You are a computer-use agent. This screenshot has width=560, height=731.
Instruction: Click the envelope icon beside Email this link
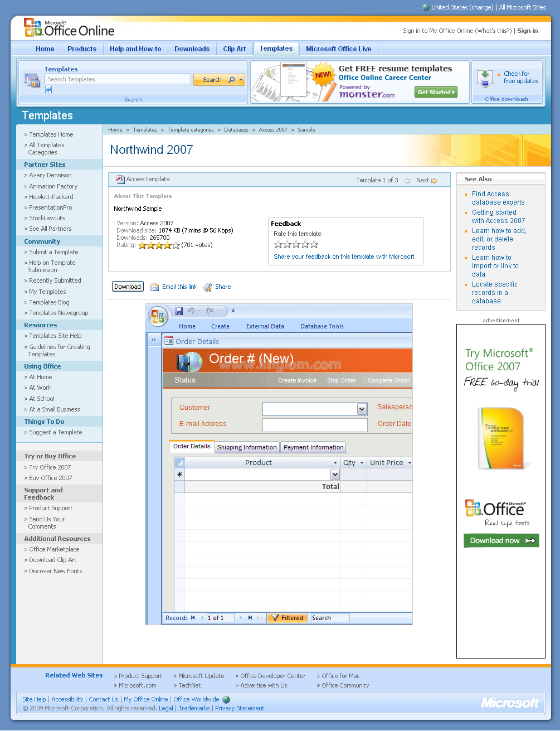point(154,287)
